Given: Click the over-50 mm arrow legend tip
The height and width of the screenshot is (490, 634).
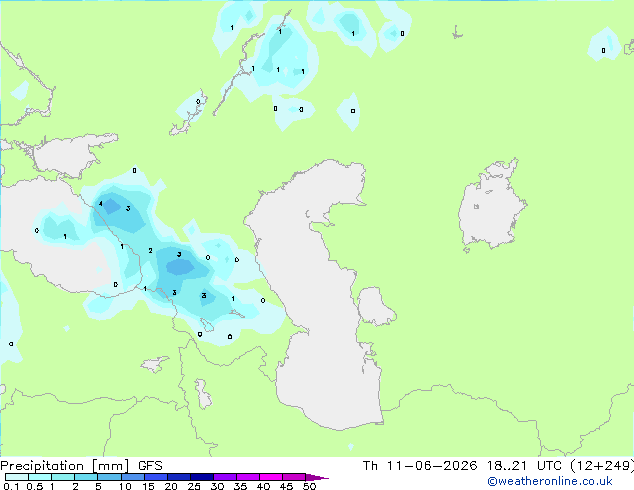Looking at the screenshot, I should pyautogui.click(x=317, y=477).
